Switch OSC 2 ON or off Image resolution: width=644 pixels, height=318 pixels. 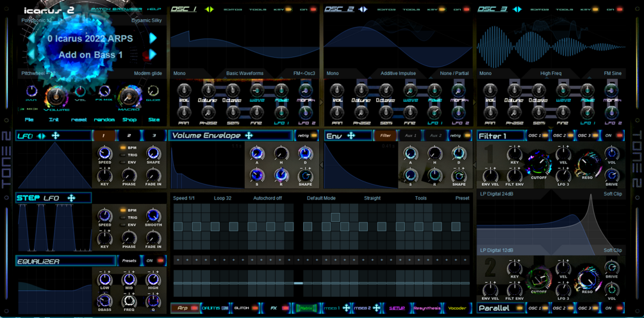coord(468,9)
